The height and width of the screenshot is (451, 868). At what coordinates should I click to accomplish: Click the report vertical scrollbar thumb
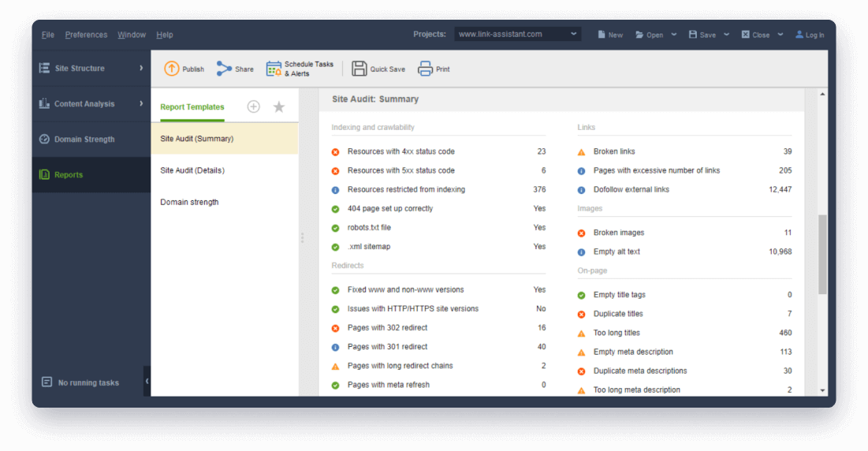pos(822,255)
